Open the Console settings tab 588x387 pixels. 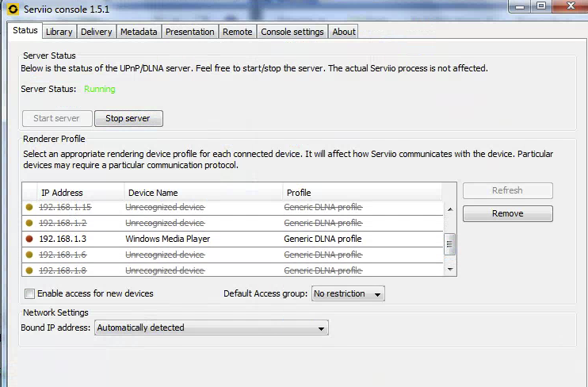coord(292,32)
